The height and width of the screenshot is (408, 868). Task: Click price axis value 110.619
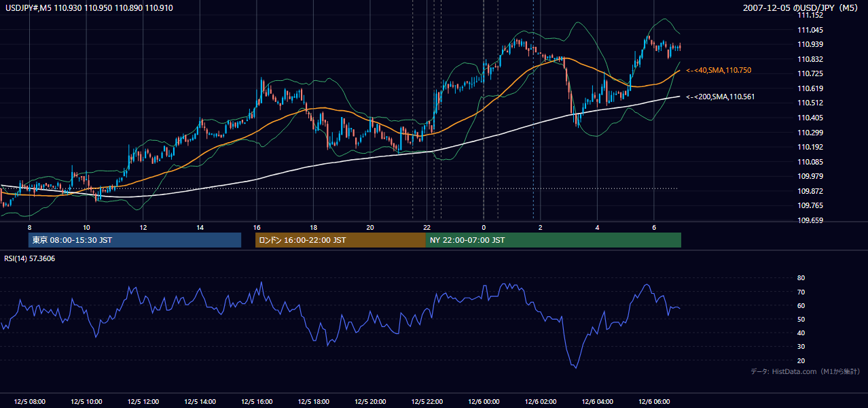click(810, 88)
